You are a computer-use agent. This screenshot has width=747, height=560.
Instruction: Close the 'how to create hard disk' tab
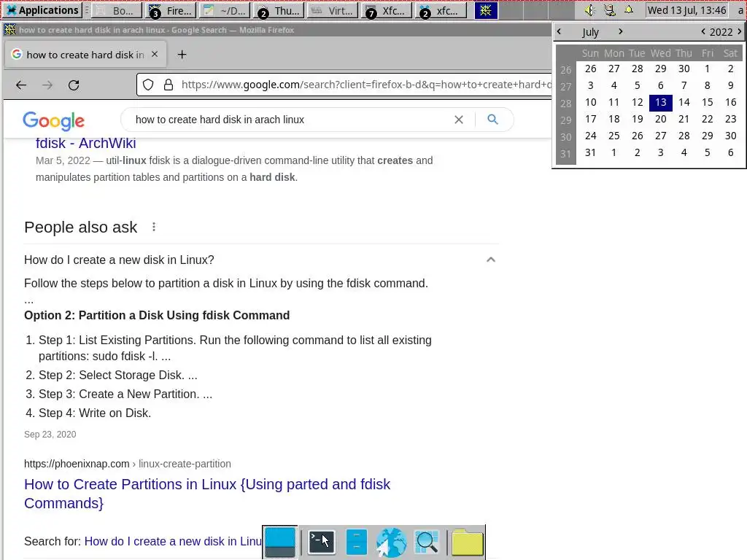(x=155, y=54)
